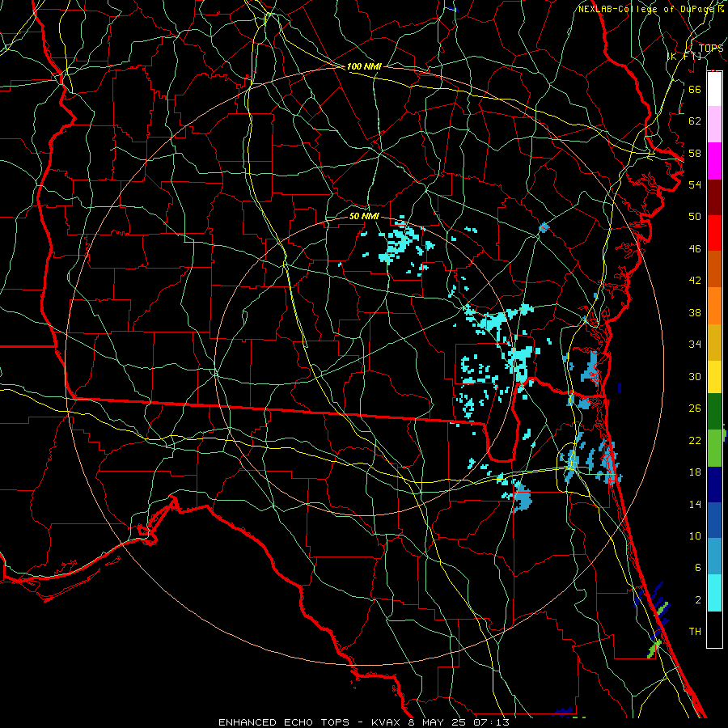The image size is (728, 728).
Task: Click the legend value '34'
Action: (x=695, y=344)
